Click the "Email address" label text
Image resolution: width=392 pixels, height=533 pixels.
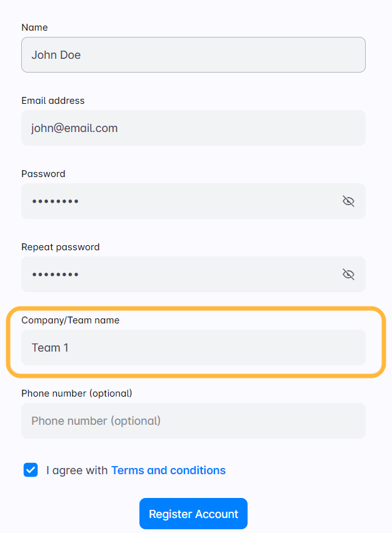[x=53, y=101]
